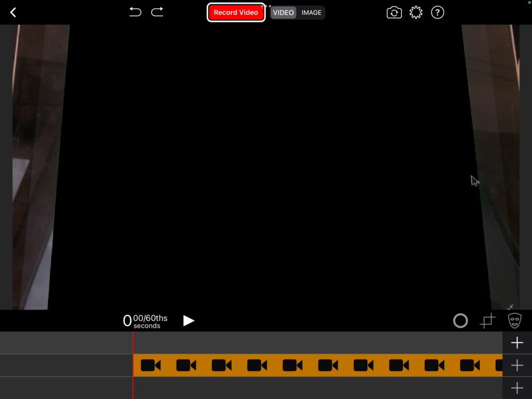
Task: Add source to the bottom layer with plus
Action: (517, 388)
